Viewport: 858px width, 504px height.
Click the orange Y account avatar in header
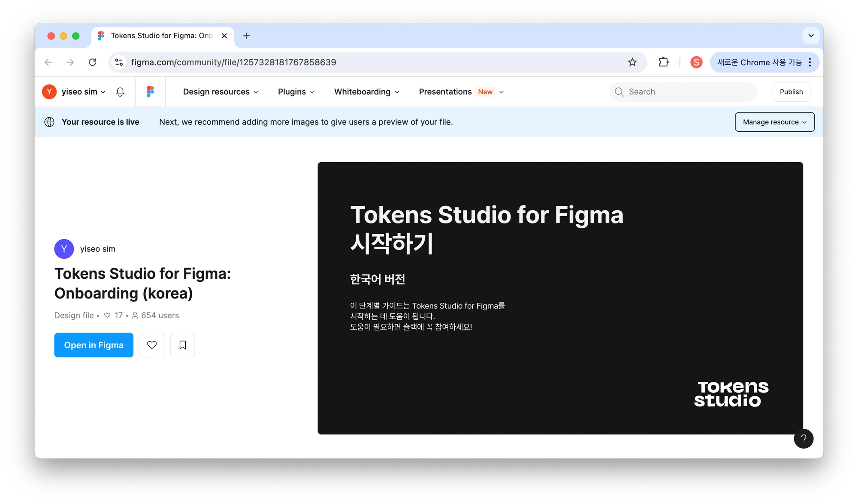point(49,92)
